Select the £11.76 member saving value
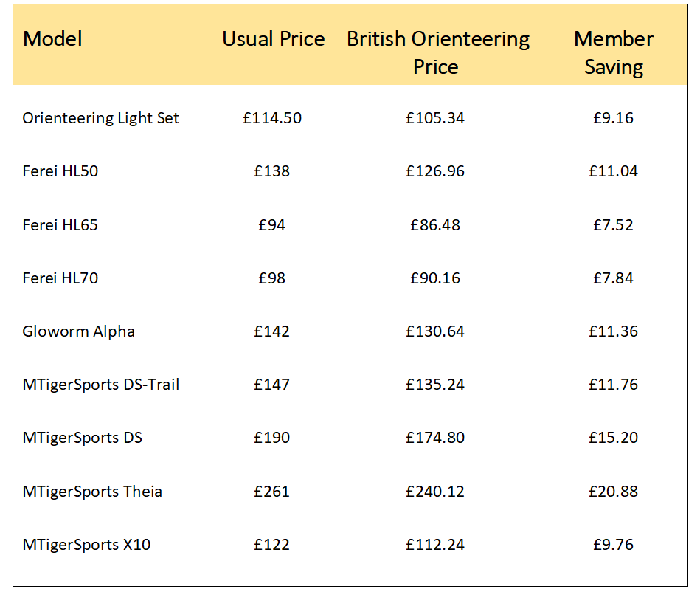 pyautogui.click(x=613, y=385)
